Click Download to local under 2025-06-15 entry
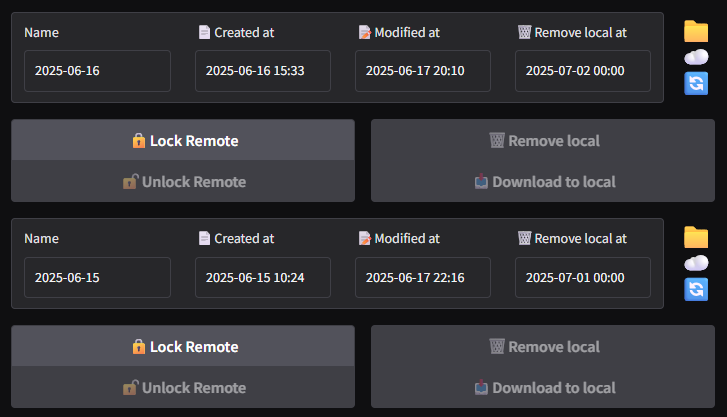This screenshot has height=417, width=727. 543,387
